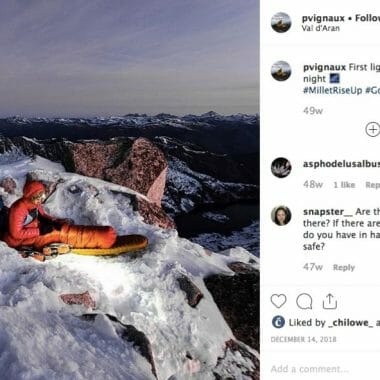Click the small avatar beside Liked by
This screenshot has width=380, height=380.
[x=278, y=322]
